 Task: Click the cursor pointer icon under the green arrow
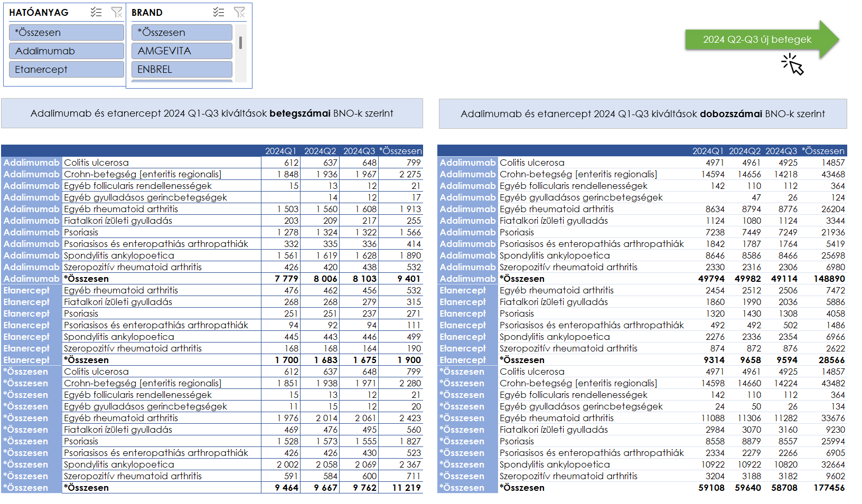[x=793, y=64]
